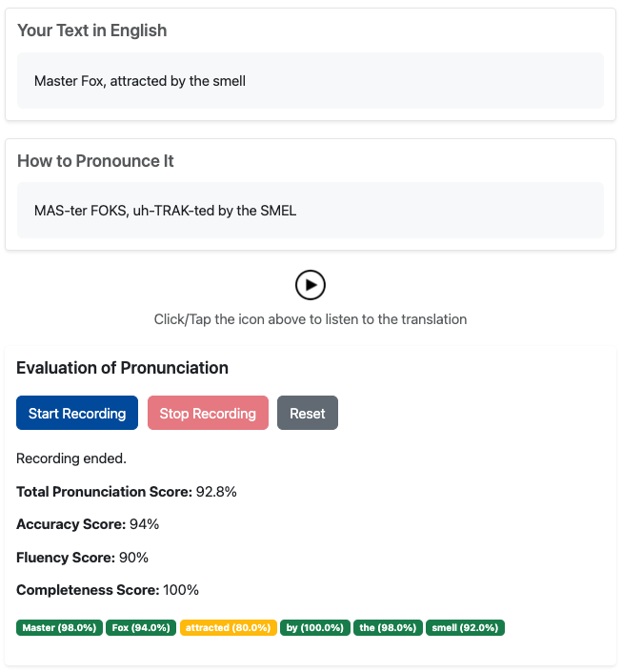Click the 'by (100.0%)' word badge

(316, 627)
